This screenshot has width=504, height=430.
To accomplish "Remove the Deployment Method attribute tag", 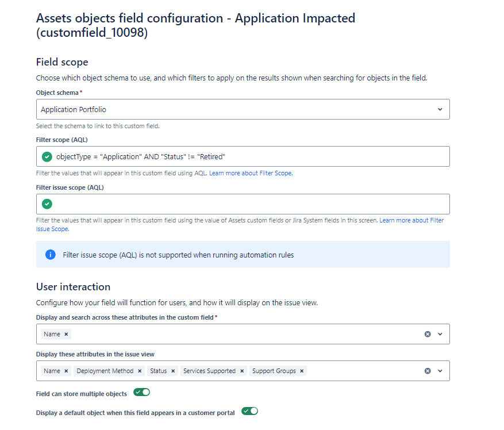I will [140, 371].
